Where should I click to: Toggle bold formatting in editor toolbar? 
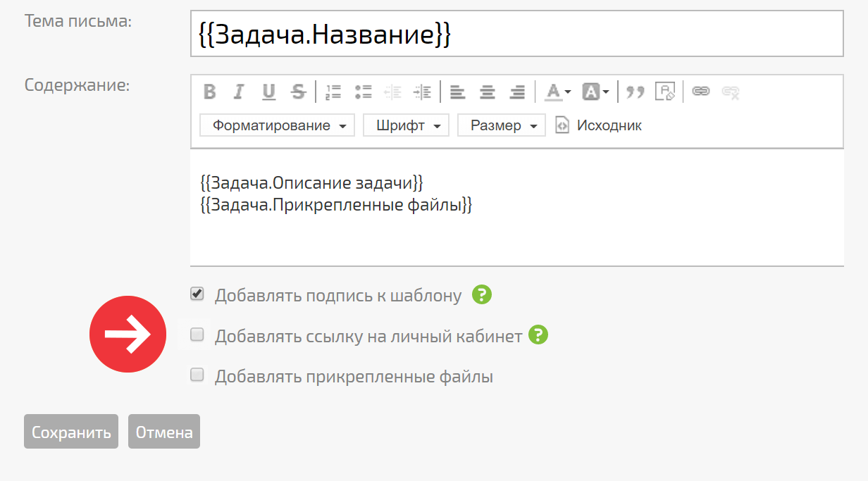point(209,92)
